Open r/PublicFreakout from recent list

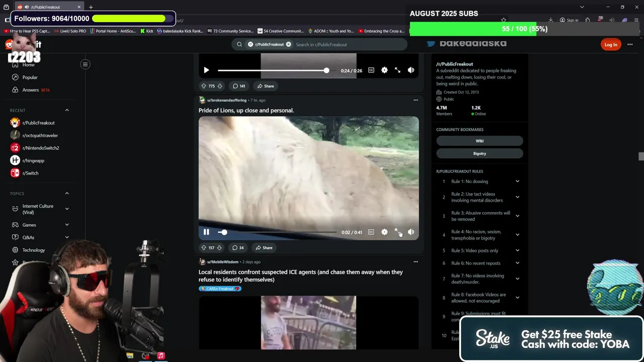coord(38,123)
